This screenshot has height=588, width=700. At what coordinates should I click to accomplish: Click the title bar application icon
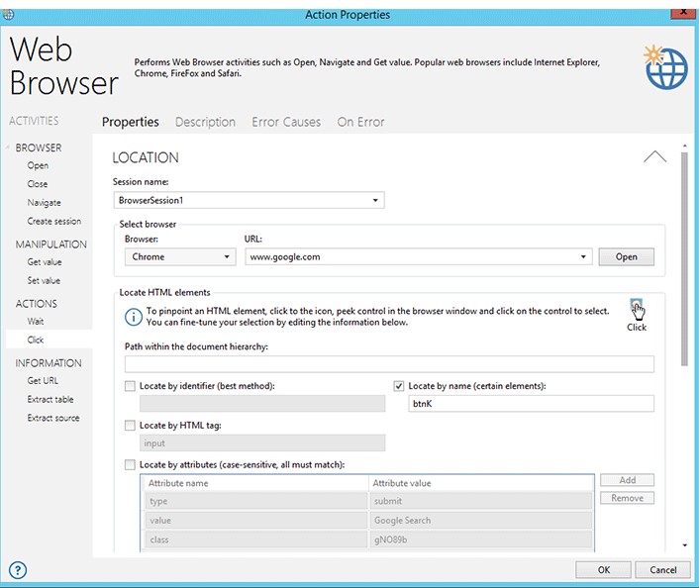coord(8,15)
